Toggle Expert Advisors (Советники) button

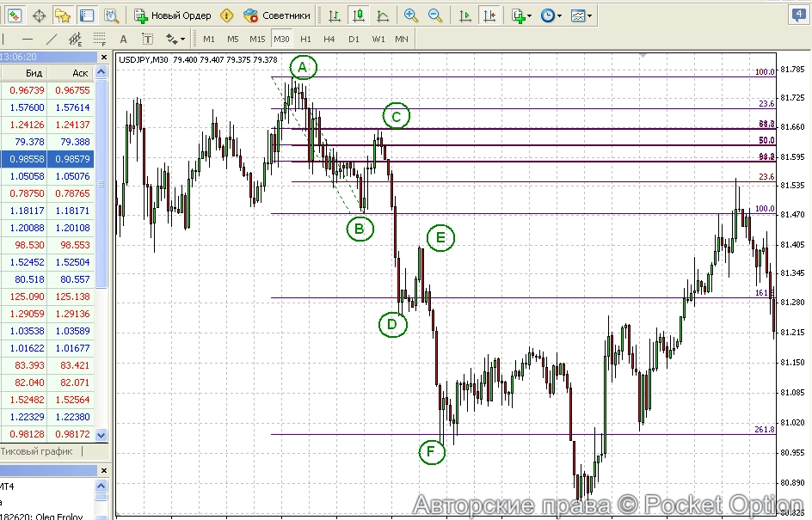276,15
